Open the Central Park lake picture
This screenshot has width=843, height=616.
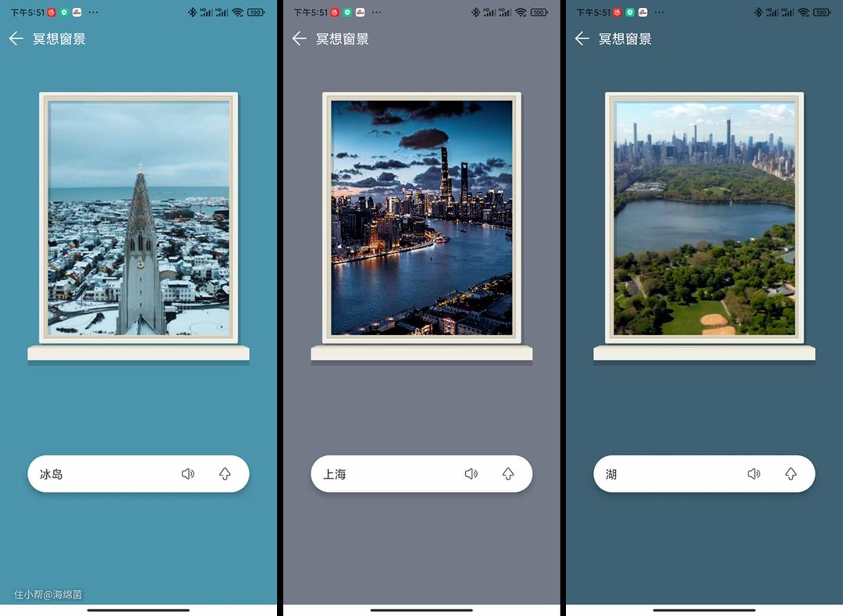[704, 218]
